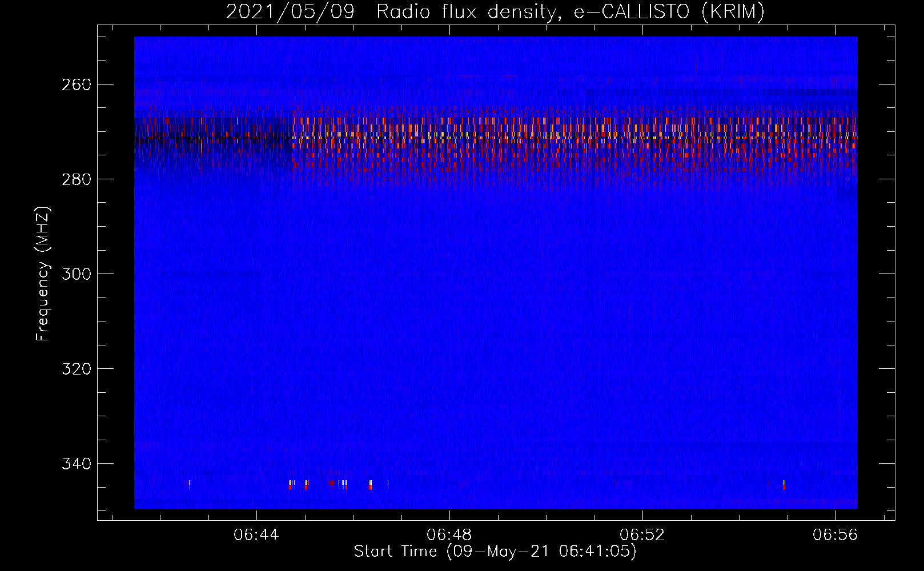This screenshot has height=571, width=924.
Task: Click the 06:56 time tick label
Action: tap(835, 535)
